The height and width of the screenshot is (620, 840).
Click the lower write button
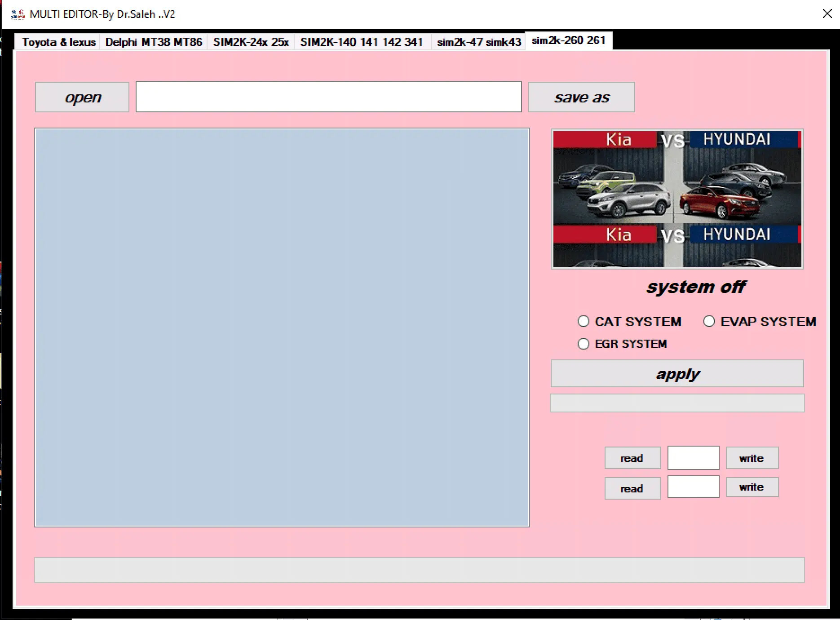pyautogui.click(x=752, y=487)
